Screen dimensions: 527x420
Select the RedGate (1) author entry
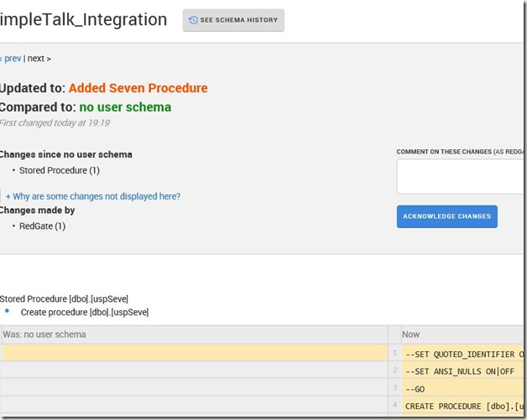pos(42,226)
